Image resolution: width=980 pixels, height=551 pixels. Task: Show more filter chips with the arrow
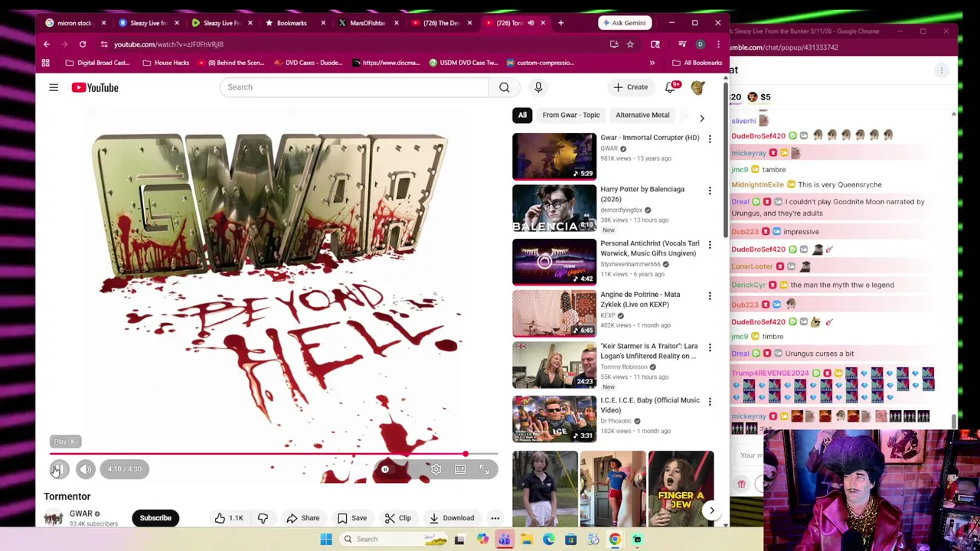(702, 117)
